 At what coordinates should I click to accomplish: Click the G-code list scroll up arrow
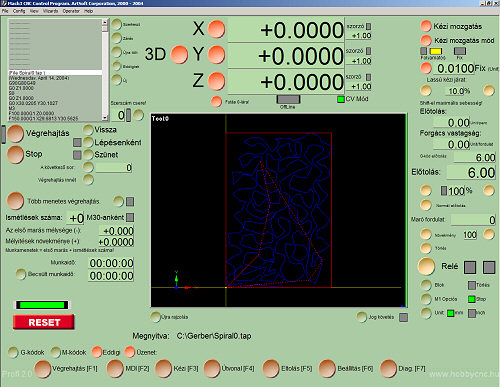(105, 22)
